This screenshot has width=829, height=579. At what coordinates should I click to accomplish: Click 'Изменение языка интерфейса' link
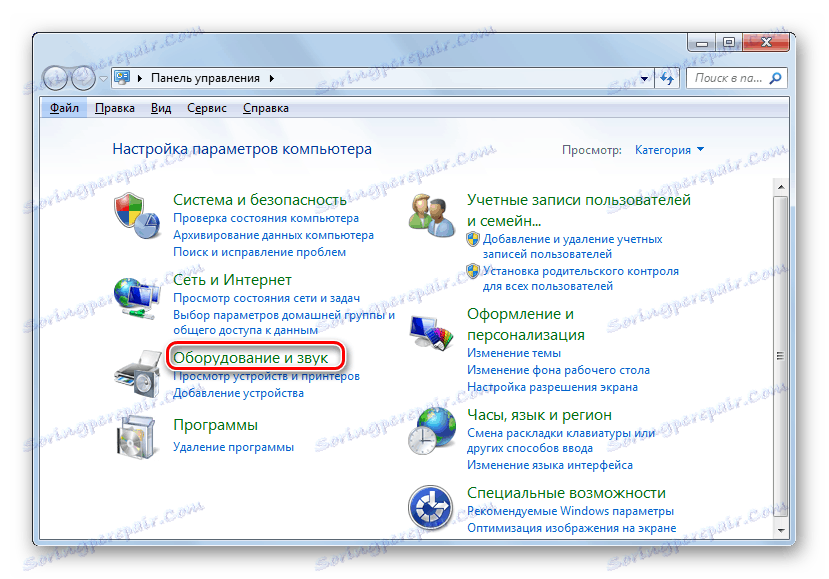pyautogui.click(x=550, y=465)
